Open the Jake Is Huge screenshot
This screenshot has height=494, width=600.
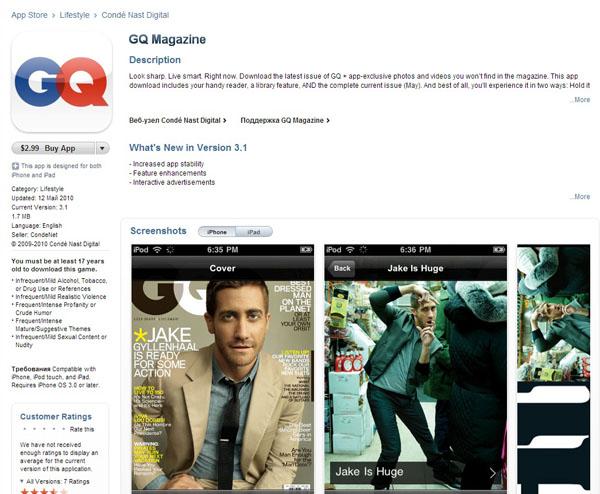(x=416, y=368)
